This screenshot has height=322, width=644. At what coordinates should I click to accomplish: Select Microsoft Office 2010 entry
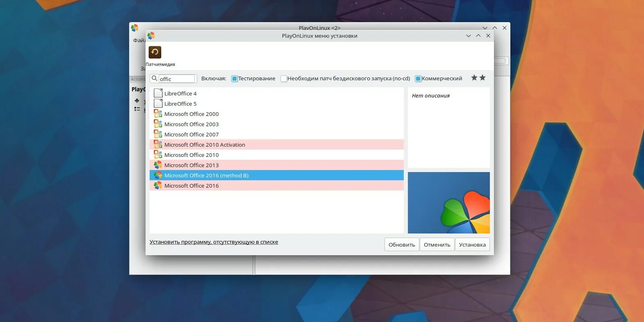pyautogui.click(x=277, y=155)
